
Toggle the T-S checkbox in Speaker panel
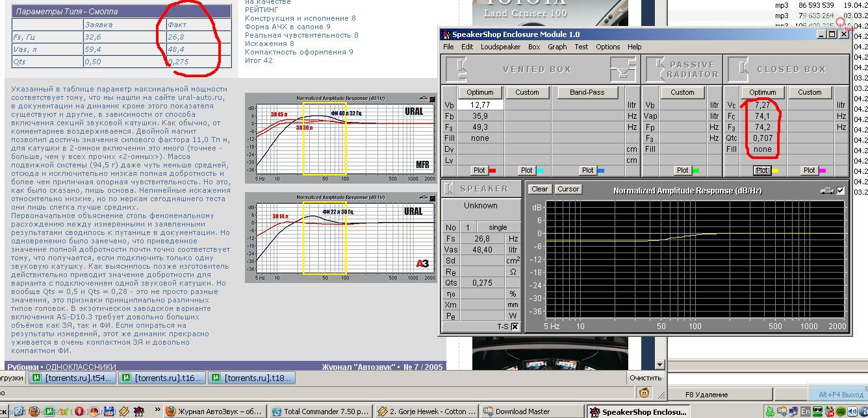click(515, 326)
